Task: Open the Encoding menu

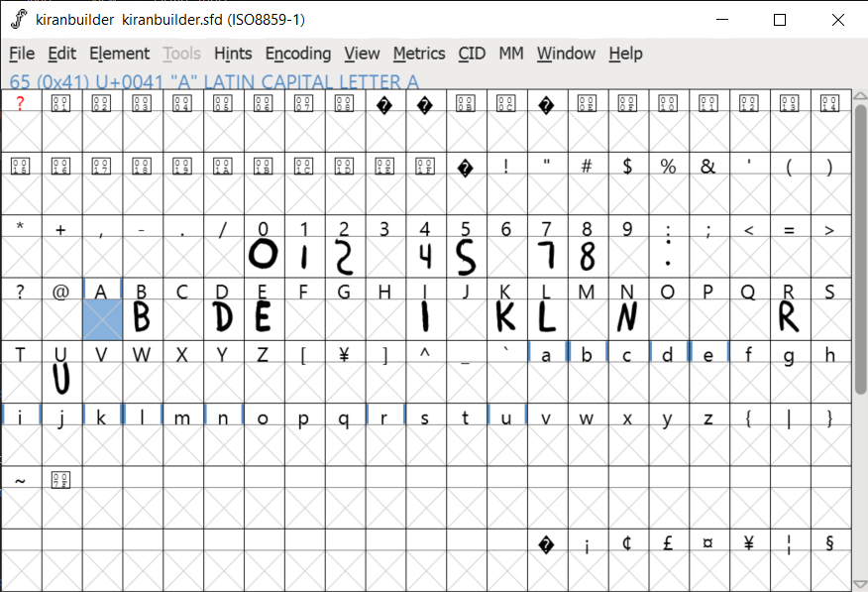Action: 298,54
